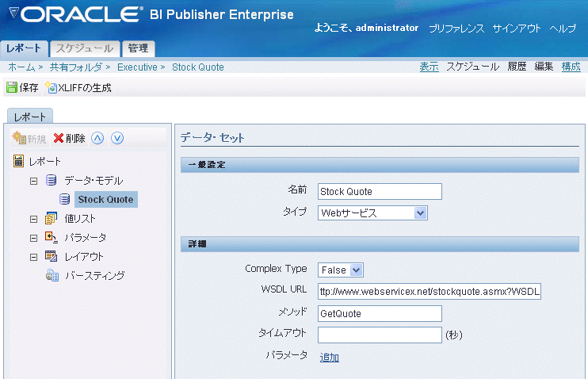The image size is (588, 379).
Task: Click the 削除 delete button label
Action: tap(75, 139)
